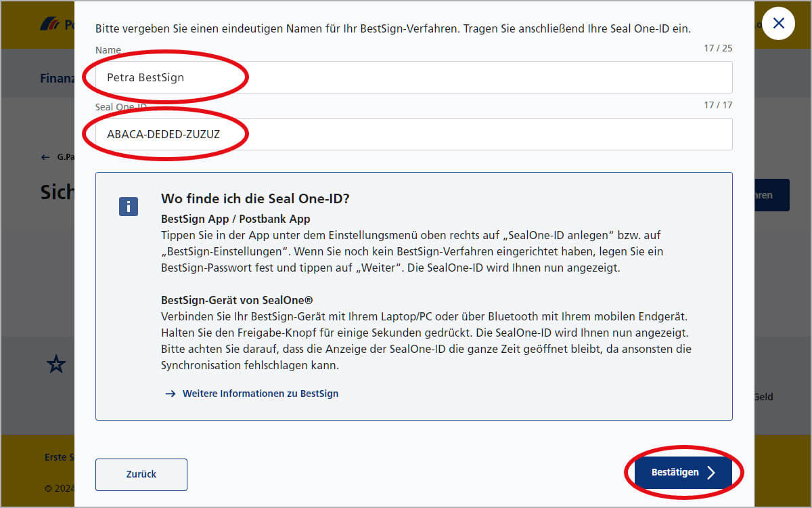Image resolution: width=812 pixels, height=508 pixels.
Task: Click the "17 / 25" character counter
Action: (719, 48)
